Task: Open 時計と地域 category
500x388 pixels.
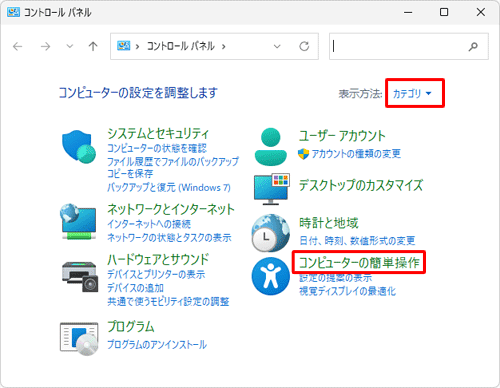Action: [329, 223]
